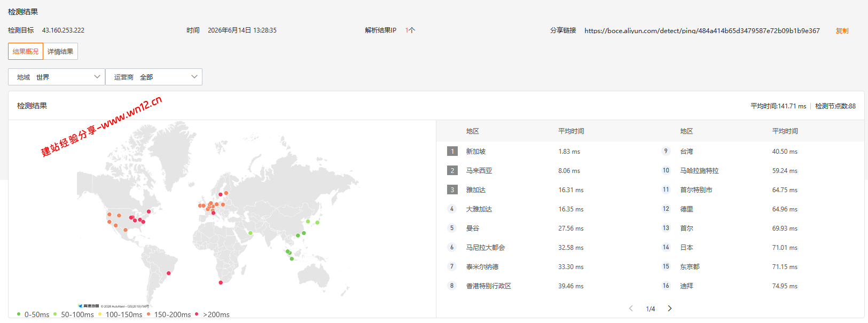Click the 50-100ms legend dot

(55, 314)
